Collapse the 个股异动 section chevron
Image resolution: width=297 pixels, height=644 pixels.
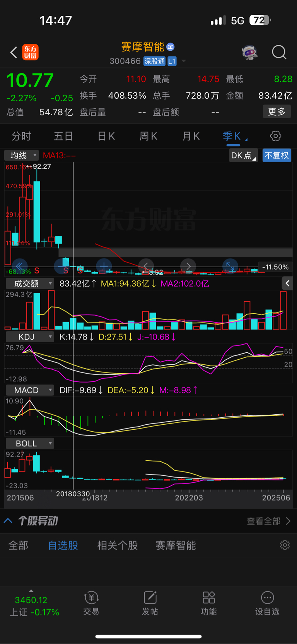8,521
